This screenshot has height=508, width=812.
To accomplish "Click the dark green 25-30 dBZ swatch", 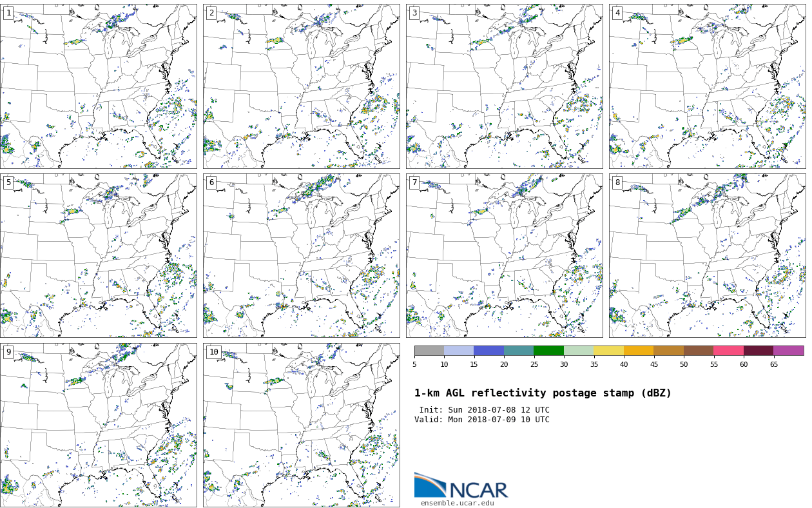I will point(548,351).
